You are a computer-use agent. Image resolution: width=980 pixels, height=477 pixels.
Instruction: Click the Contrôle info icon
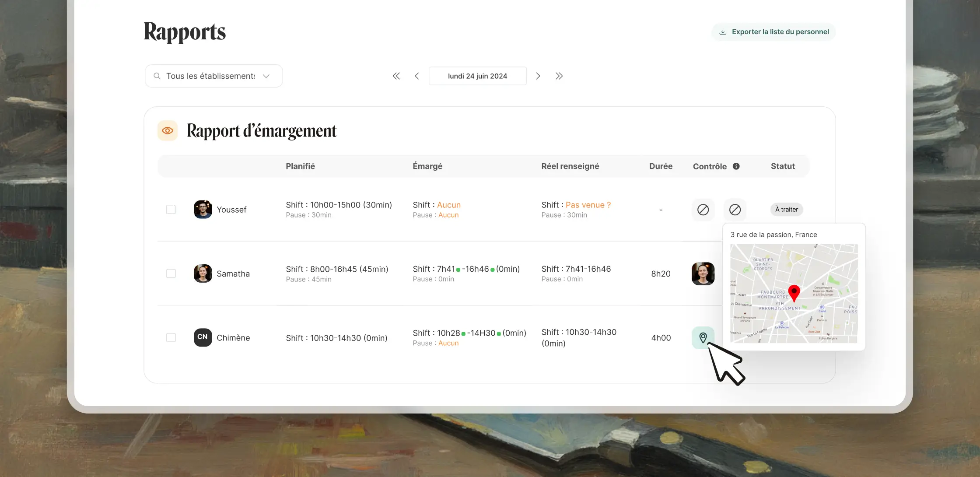coord(736,166)
